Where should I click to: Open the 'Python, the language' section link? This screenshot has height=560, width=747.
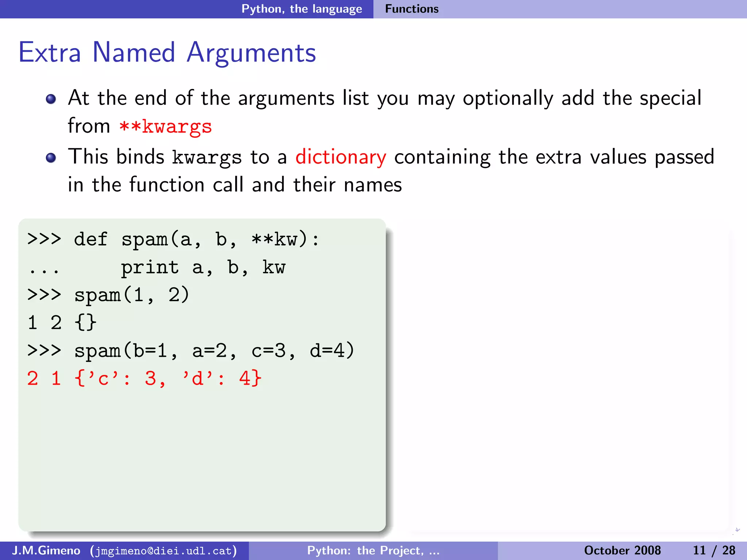302,9
